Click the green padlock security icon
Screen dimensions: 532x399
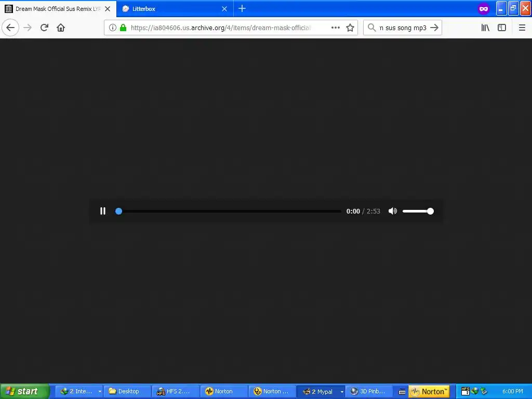pos(123,28)
